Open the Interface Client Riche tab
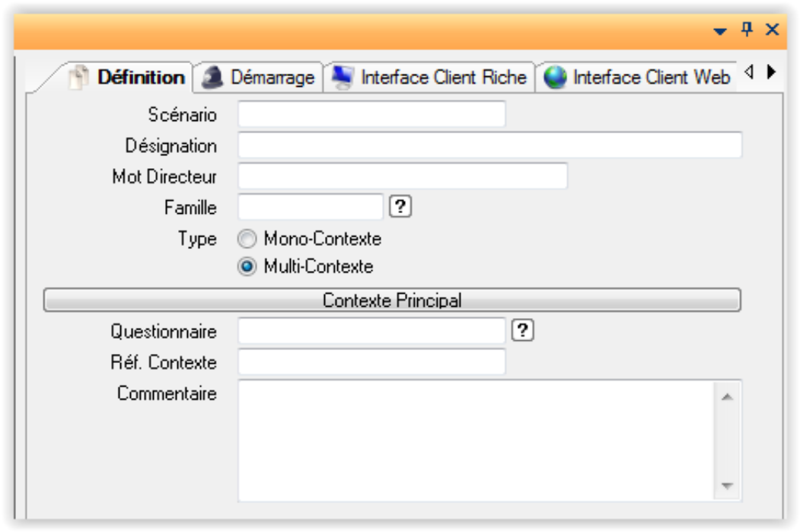 [443, 78]
